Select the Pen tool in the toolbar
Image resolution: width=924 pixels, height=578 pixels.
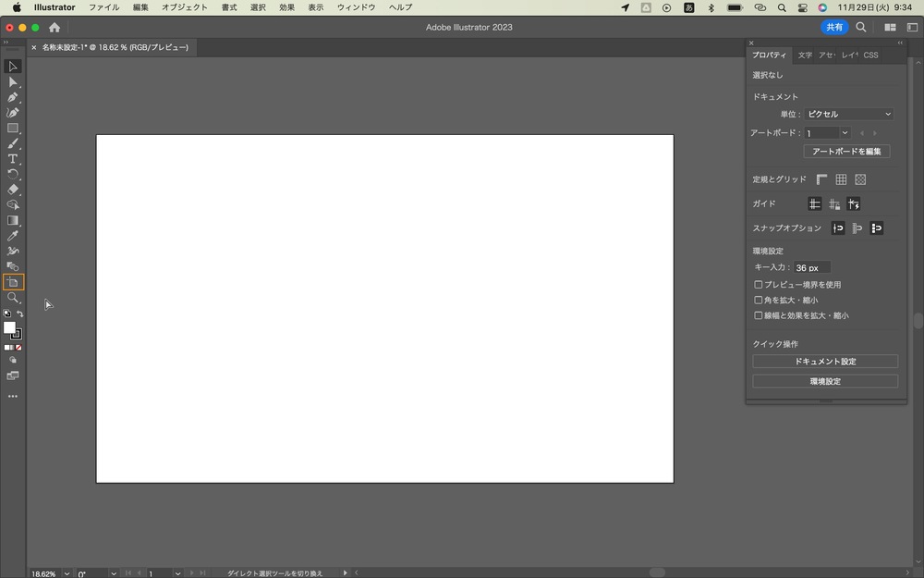(x=12, y=97)
